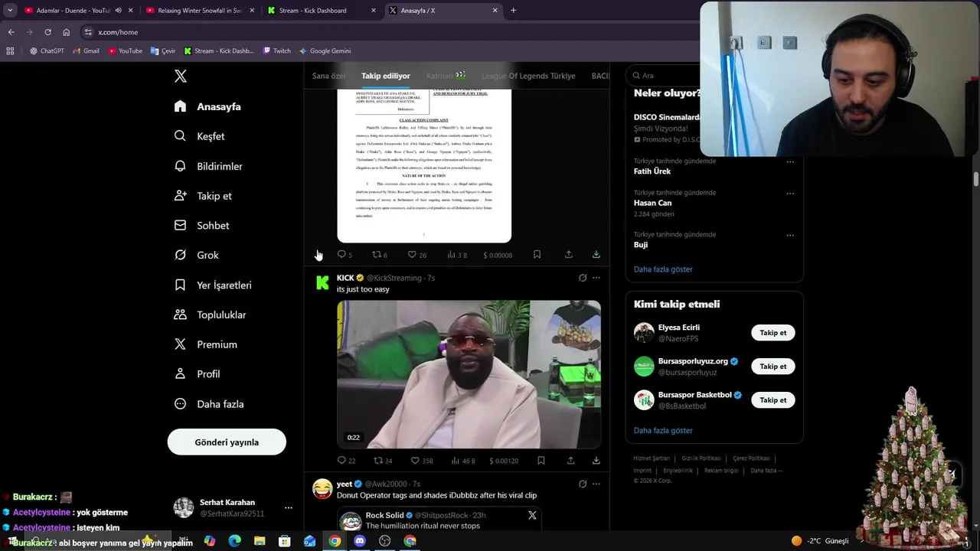The width and height of the screenshot is (980, 551).
Task: Click Daha fazla göster under Kimi takip etmeli
Action: (663, 430)
